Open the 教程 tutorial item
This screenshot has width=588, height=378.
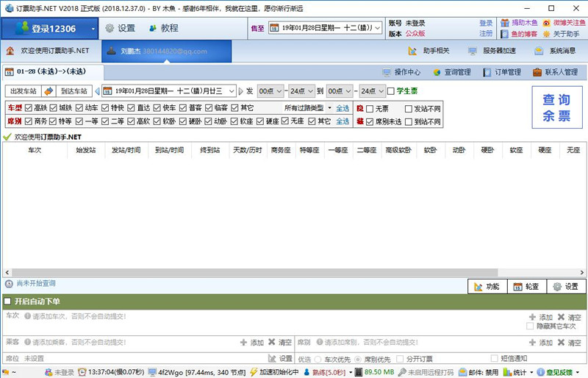pyautogui.click(x=163, y=28)
